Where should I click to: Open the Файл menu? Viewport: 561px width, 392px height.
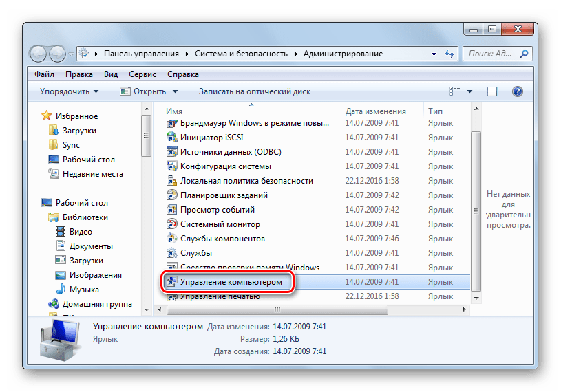click(44, 74)
